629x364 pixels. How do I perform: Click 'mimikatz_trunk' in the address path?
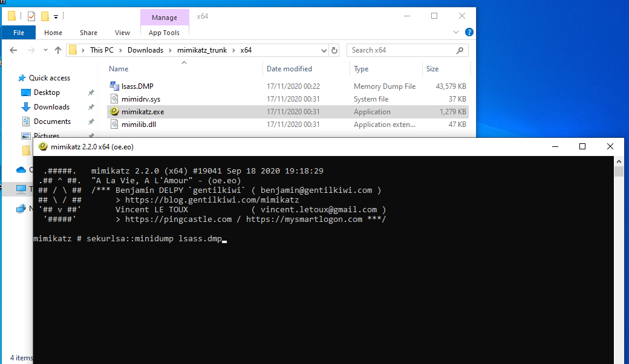pos(202,50)
